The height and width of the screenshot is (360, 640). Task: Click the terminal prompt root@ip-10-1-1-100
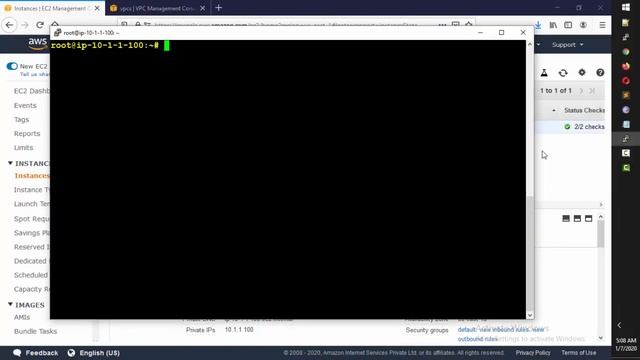click(x=104, y=45)
